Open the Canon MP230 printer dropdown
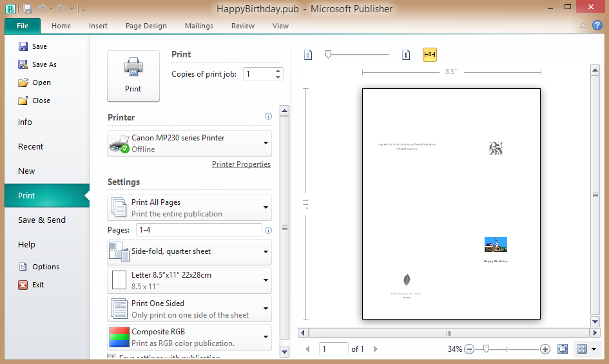Viewport: 609px width, 364px height. 189,144
